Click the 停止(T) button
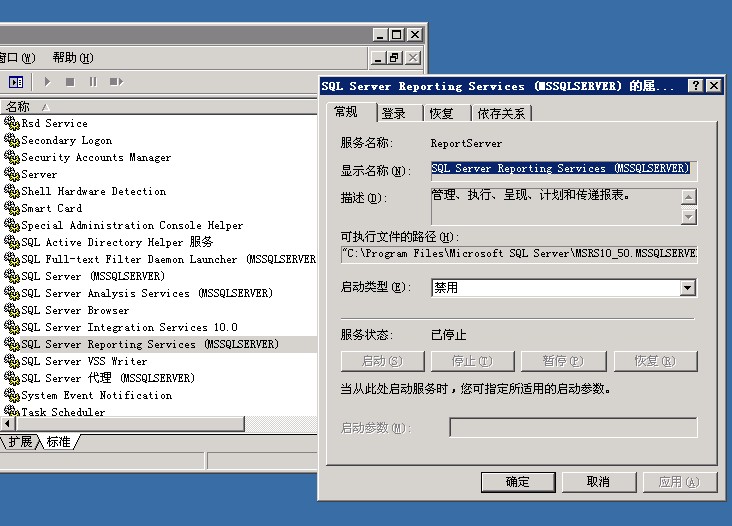 click(x=472, y=361)
